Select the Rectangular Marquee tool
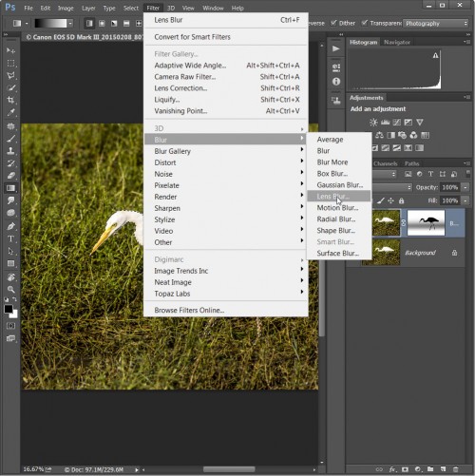The width and height of the screenshot is (475, 476). [10, 63]
